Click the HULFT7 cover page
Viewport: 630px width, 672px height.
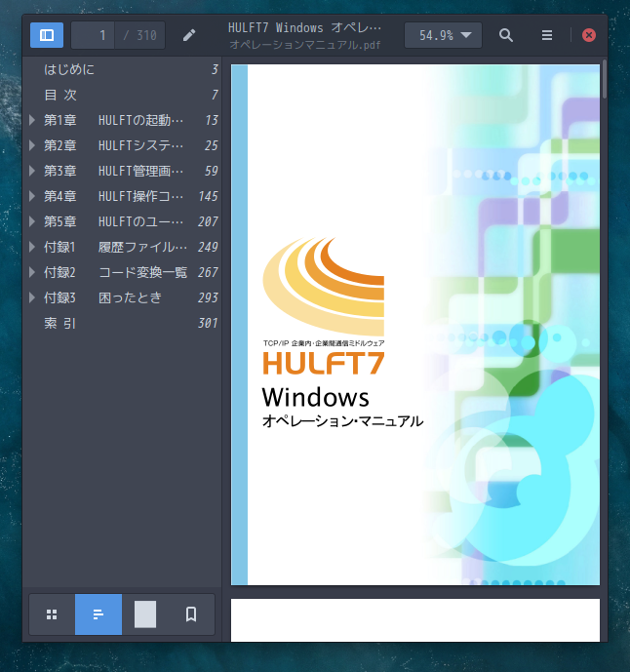[414, 325]
